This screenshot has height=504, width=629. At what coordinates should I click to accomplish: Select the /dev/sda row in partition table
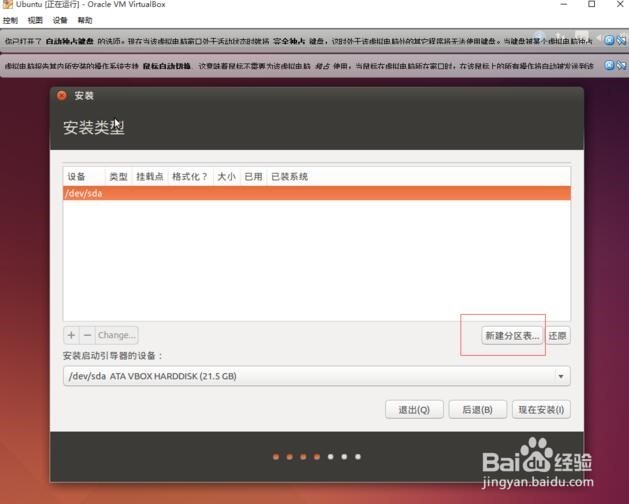coord(317,193)
